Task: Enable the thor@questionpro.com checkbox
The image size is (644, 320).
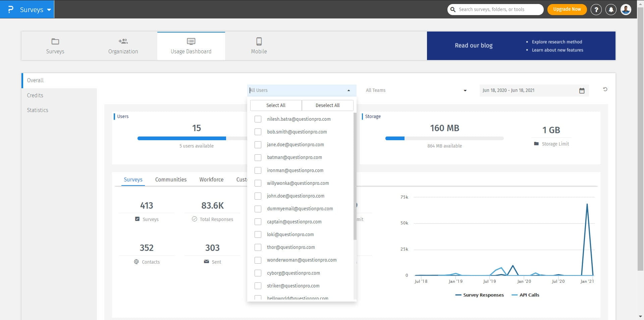Action: 258,248
